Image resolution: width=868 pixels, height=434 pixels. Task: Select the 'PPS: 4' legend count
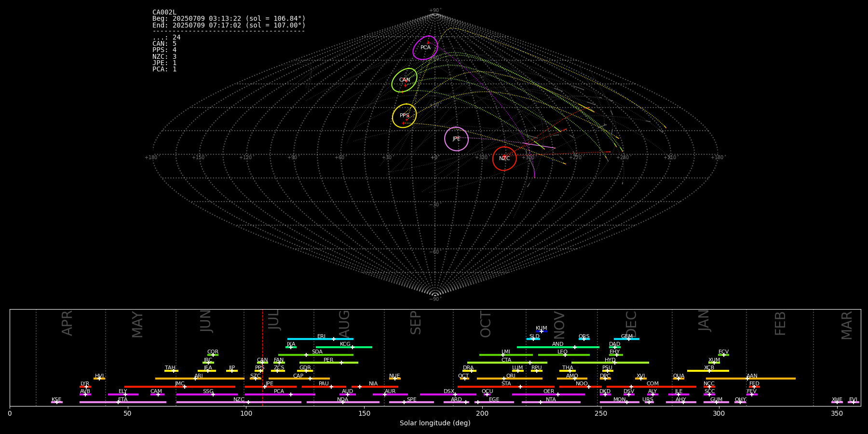click(164, 50)
